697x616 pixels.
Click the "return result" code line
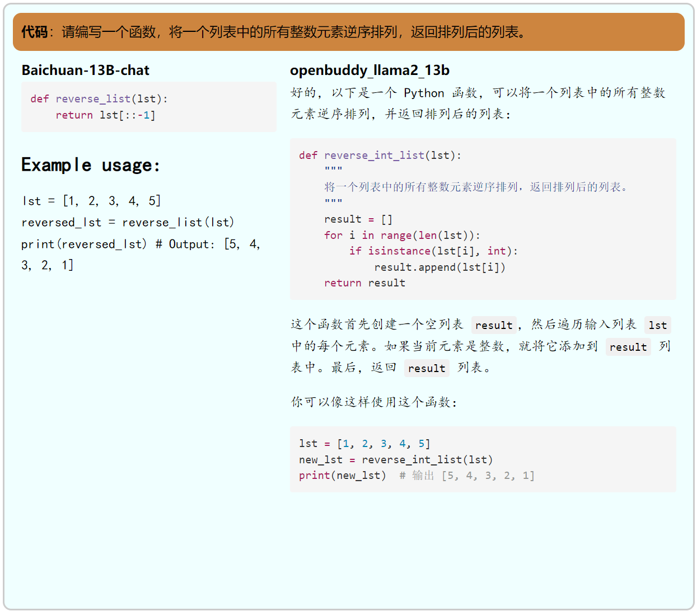point(364,283)
